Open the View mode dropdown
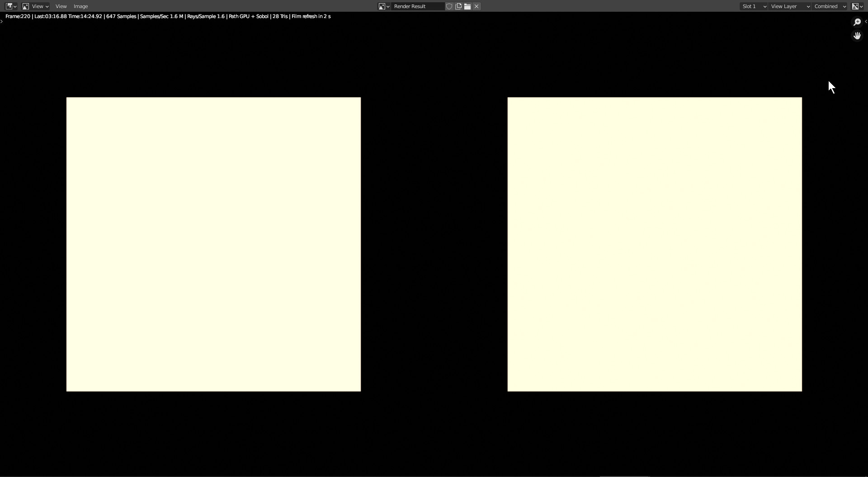The width and height of the screenshot is (868, 477). (x=35, y=6)
